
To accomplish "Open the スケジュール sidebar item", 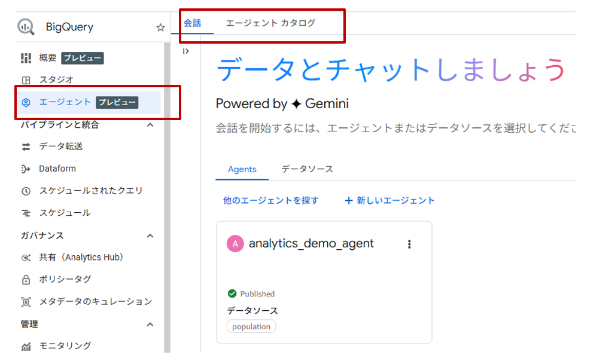I will point(65,213).
